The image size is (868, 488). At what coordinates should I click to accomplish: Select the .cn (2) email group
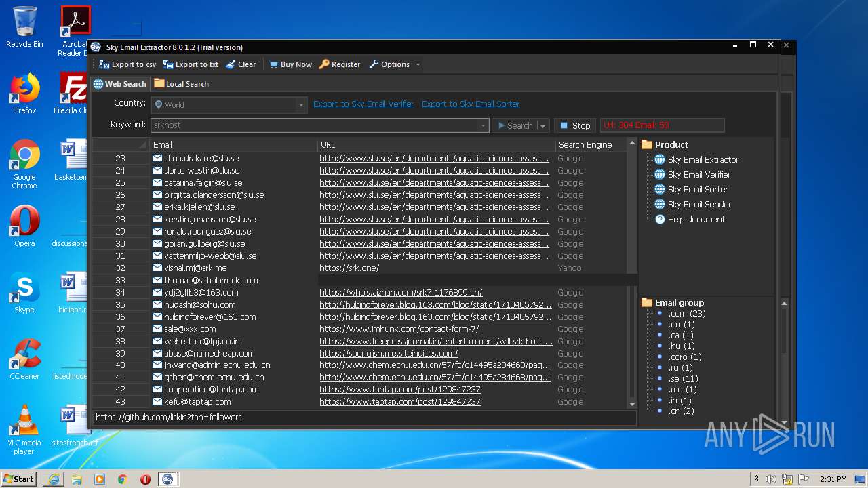(681, 411)
